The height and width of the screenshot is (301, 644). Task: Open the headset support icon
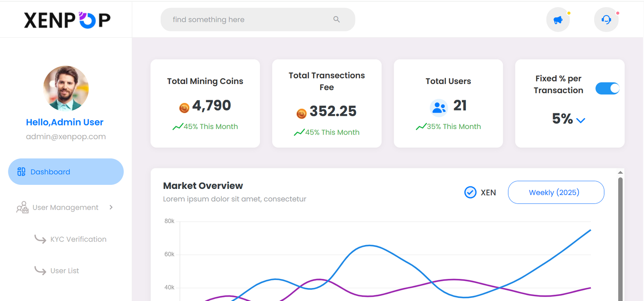click(606, 20)
